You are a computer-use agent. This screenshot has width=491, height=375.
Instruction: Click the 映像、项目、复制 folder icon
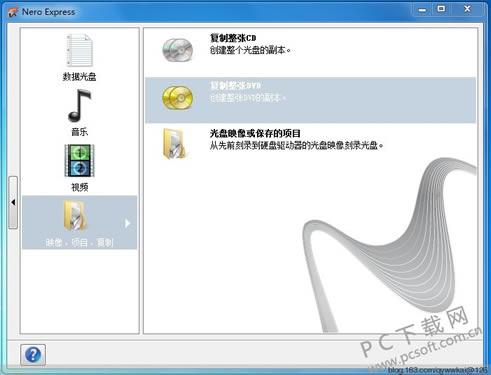75,215
